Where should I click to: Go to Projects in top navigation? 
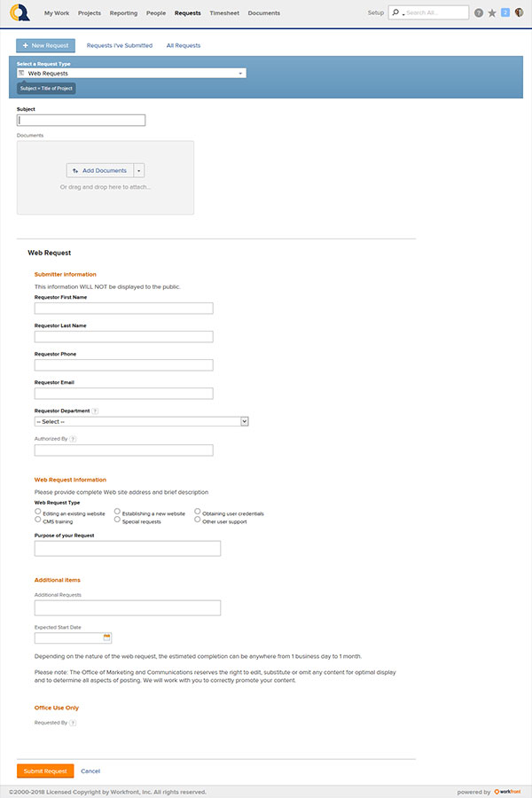89,13
